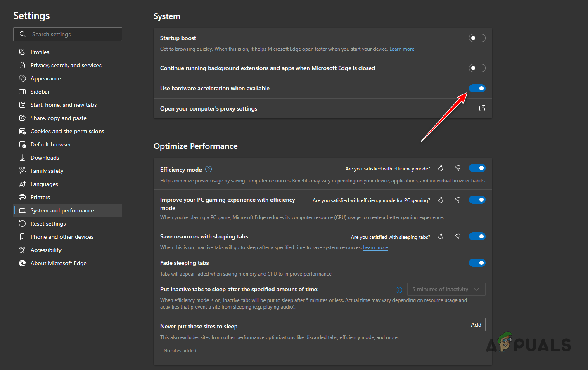Disable hardware acceleration
Screen dimensions: 588x370
click(x=477, y=88)
